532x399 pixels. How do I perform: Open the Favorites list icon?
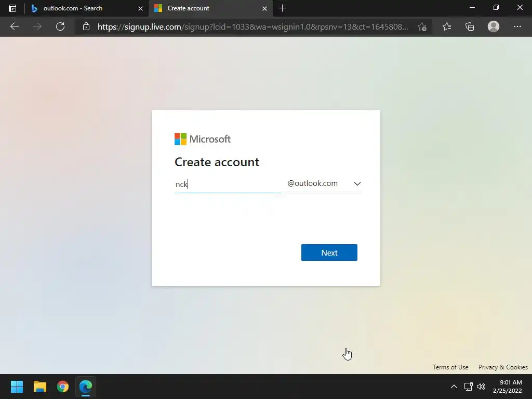(x=447, y=26)
